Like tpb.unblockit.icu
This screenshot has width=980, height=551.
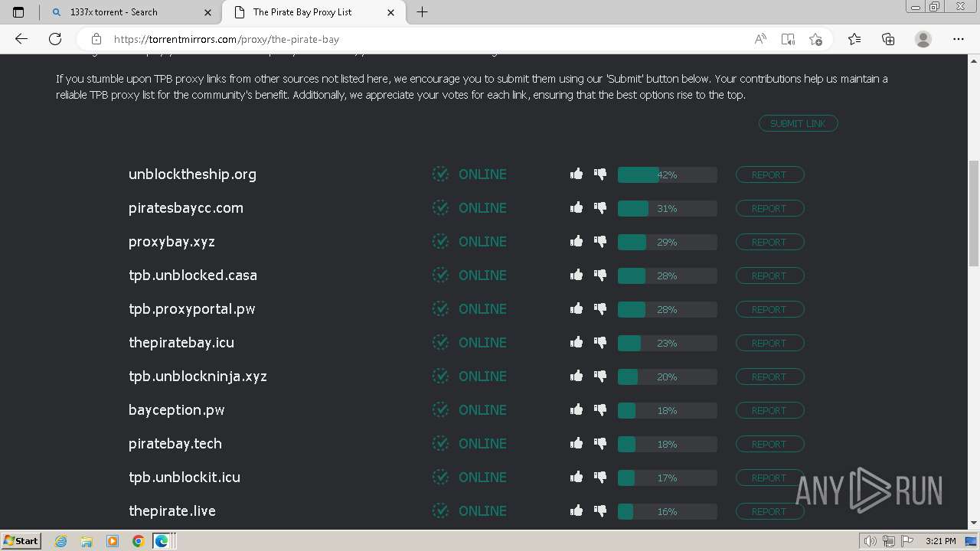[x=577, y=477]
